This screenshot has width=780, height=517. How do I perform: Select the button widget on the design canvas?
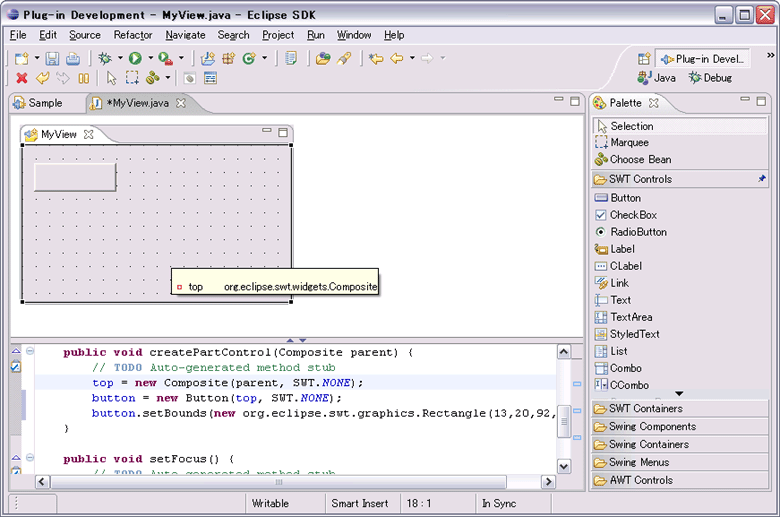75,177
